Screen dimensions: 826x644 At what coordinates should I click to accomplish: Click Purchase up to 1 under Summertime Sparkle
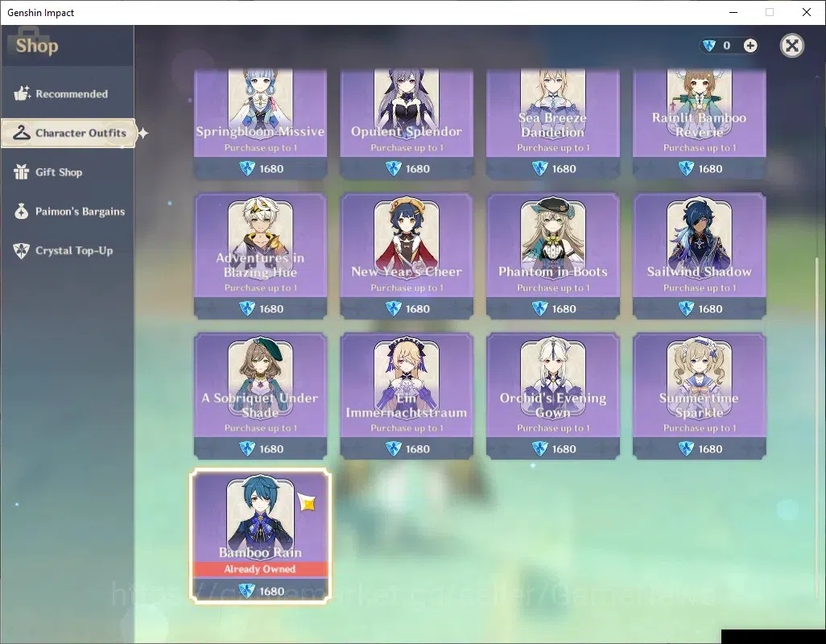[699, 428]
